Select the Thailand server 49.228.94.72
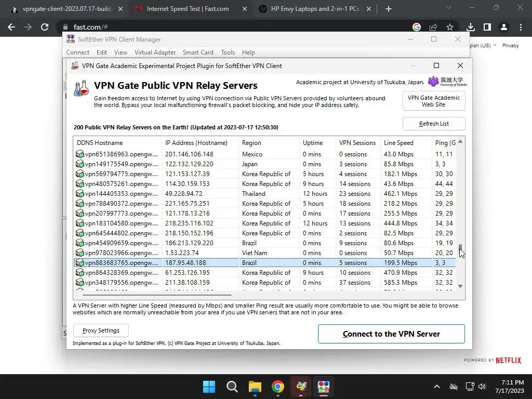The image size is (532, 399). click(264, 194)
